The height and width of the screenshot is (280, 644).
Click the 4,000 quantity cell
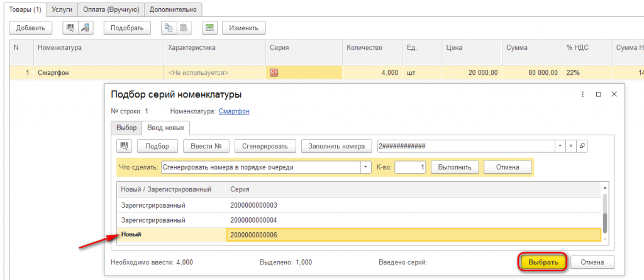[x=372, y=73]
